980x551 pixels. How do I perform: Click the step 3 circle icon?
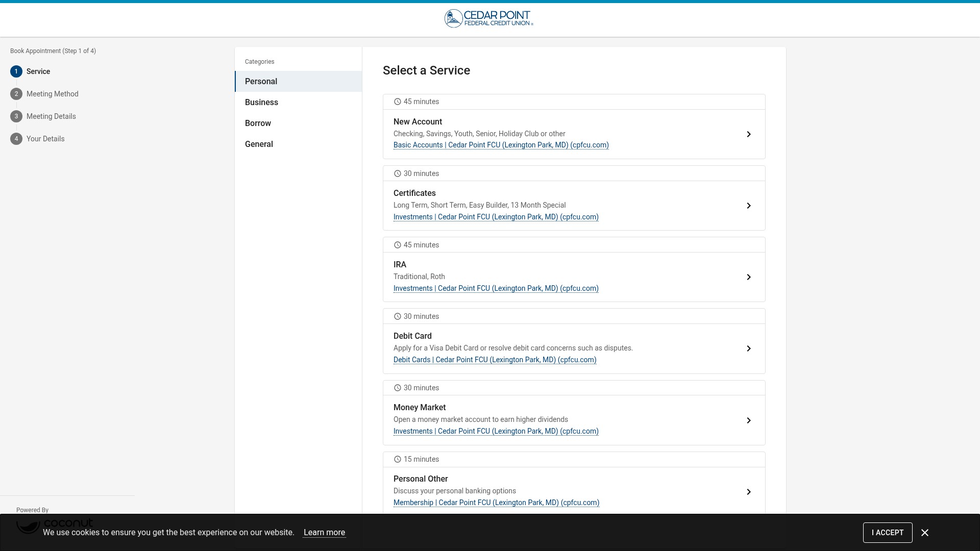click(x=16, y=116)
